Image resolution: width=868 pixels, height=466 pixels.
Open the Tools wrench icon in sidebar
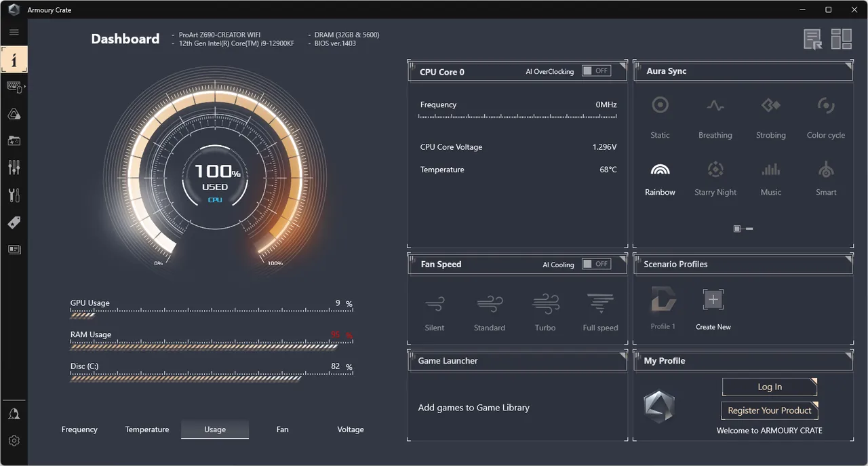pos(14,195)
